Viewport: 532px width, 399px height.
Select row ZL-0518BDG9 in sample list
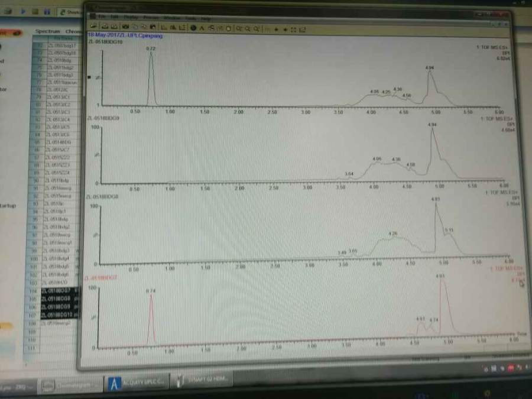coord(60,307)
